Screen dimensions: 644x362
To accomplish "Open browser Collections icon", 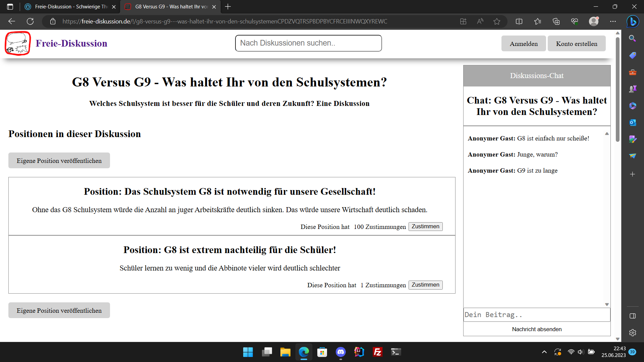I will tap(556, 21).
